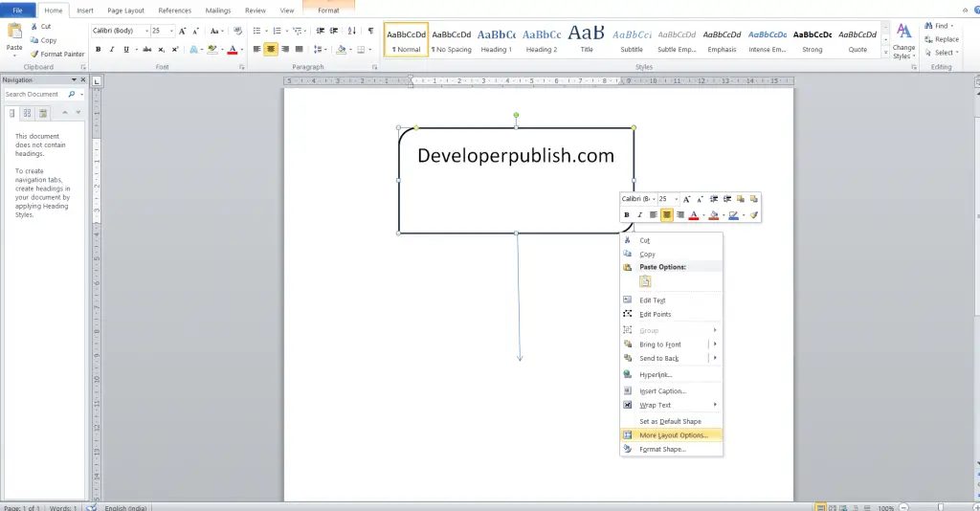Click the Show/Hide paragraph marks icon
This screenshot has width=980, height=511.
370,31
